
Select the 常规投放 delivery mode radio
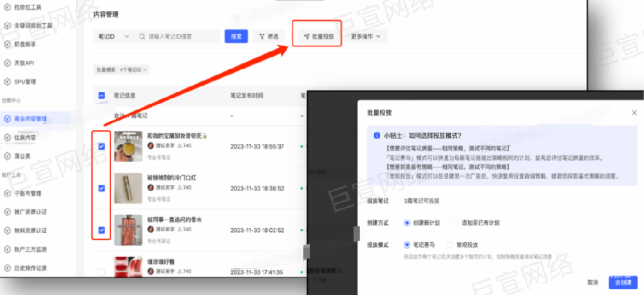[x=450, y=245]
